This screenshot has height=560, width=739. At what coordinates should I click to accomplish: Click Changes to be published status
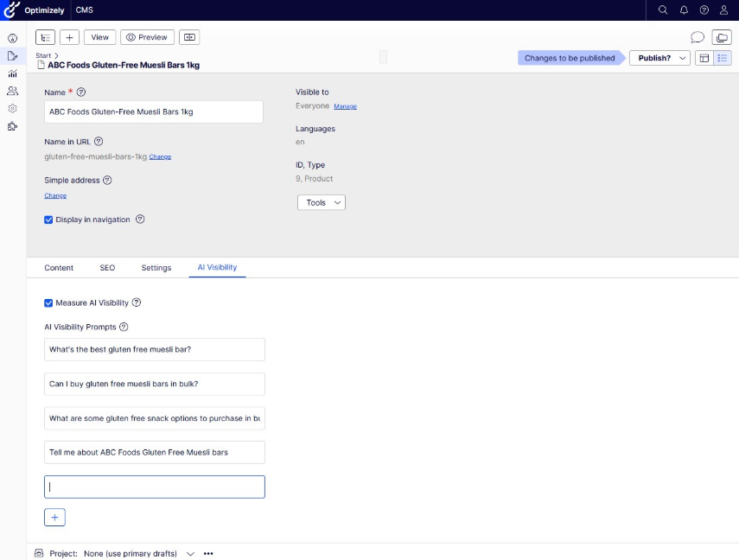point(570,58)
